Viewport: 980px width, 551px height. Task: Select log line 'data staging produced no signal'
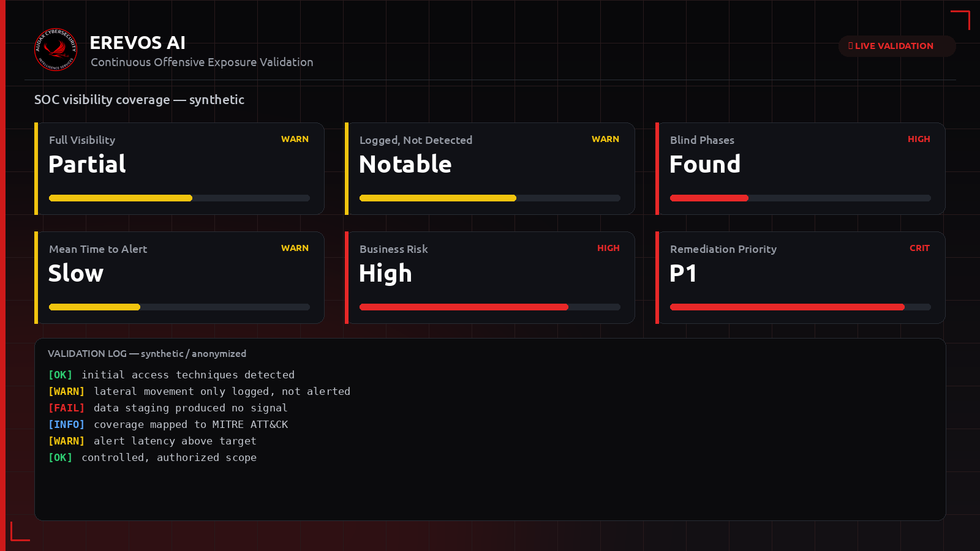tap(190, 408)
